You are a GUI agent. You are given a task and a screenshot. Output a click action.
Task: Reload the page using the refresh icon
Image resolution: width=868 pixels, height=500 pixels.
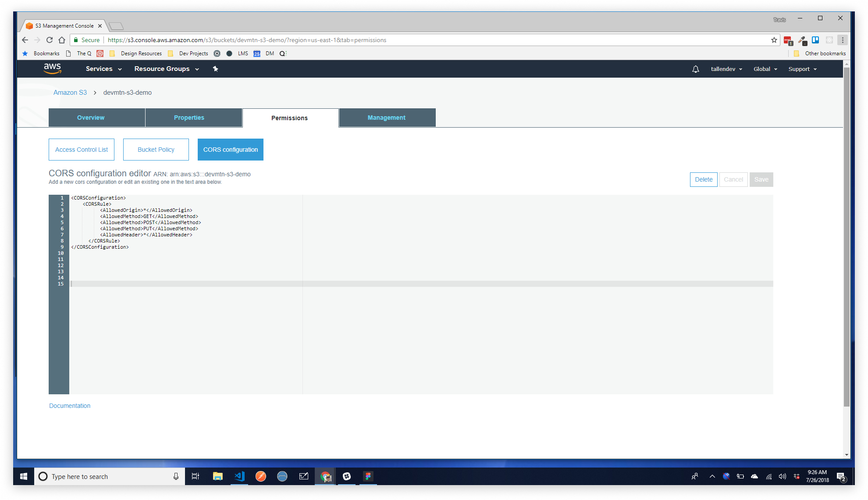coord(50,40)
